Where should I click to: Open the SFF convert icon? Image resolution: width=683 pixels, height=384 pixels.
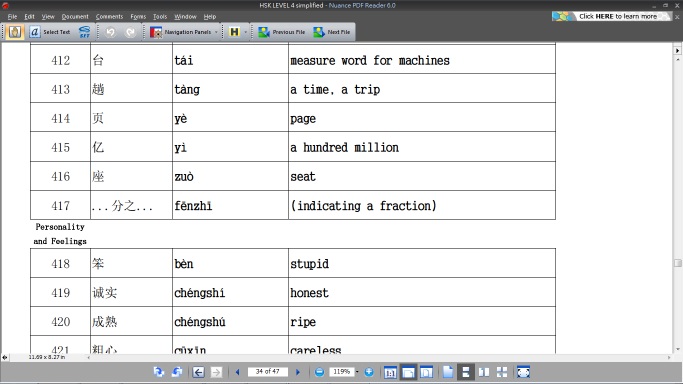85,32
